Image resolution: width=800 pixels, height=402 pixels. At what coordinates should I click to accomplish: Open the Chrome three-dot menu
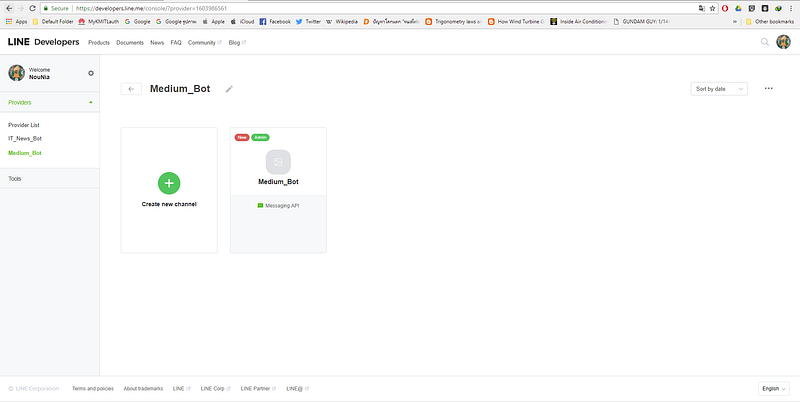click(x=791, y=8)
